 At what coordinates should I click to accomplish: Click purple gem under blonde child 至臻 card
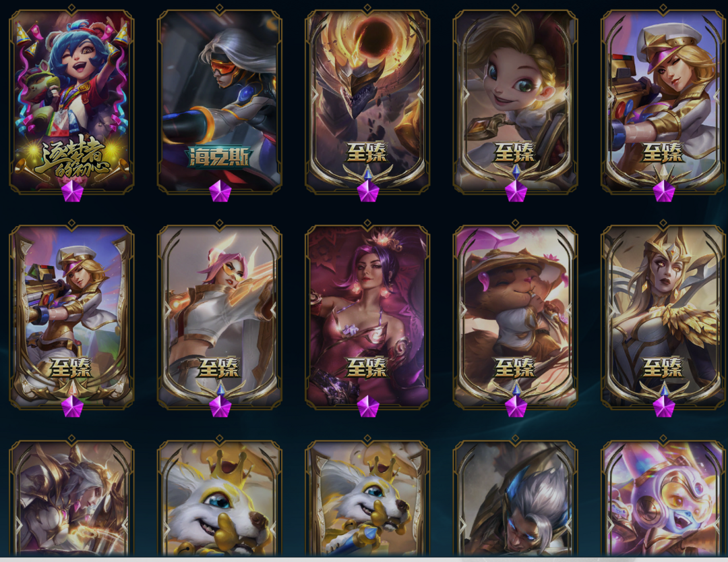(516, 192)
